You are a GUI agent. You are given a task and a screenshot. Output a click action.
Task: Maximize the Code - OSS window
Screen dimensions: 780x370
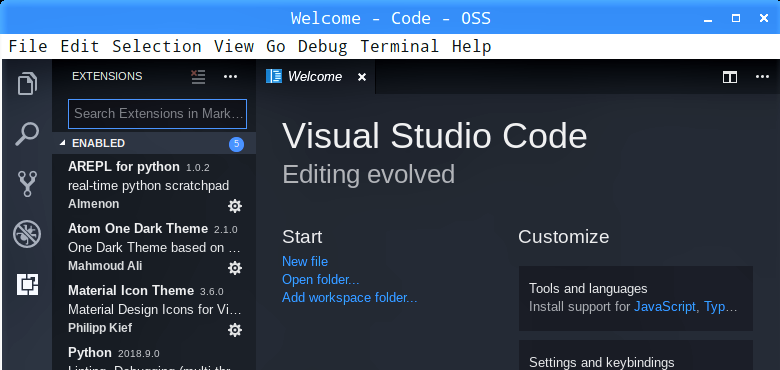736,18
